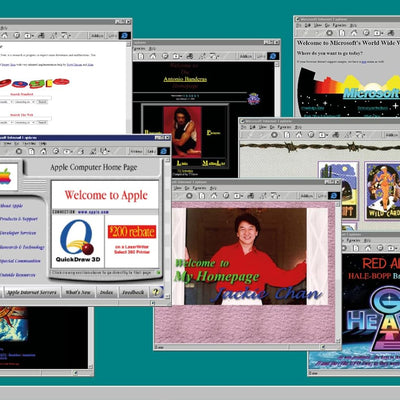Click Wild Card poster thumbnail

pyautogui.click(x=383, y=190)
